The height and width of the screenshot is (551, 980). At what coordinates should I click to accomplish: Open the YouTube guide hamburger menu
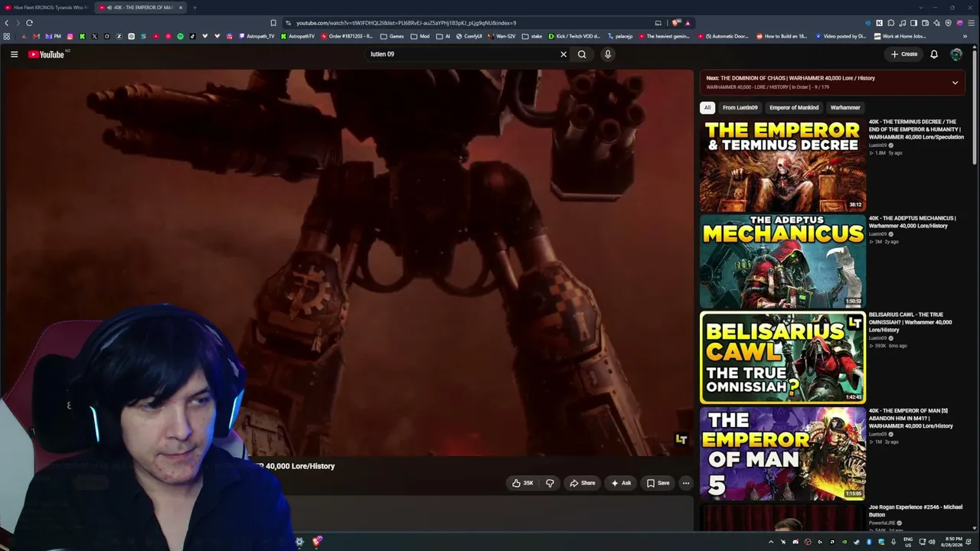14,54
